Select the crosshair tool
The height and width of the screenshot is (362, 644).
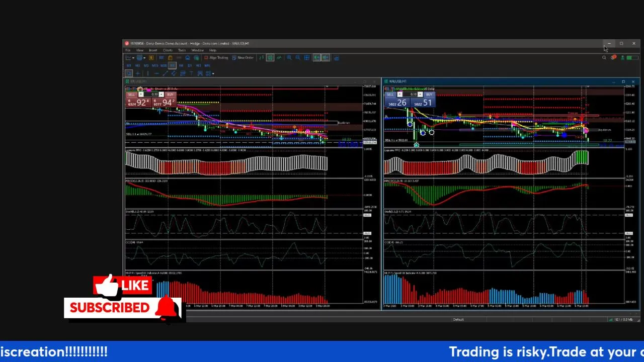(138, 73)
